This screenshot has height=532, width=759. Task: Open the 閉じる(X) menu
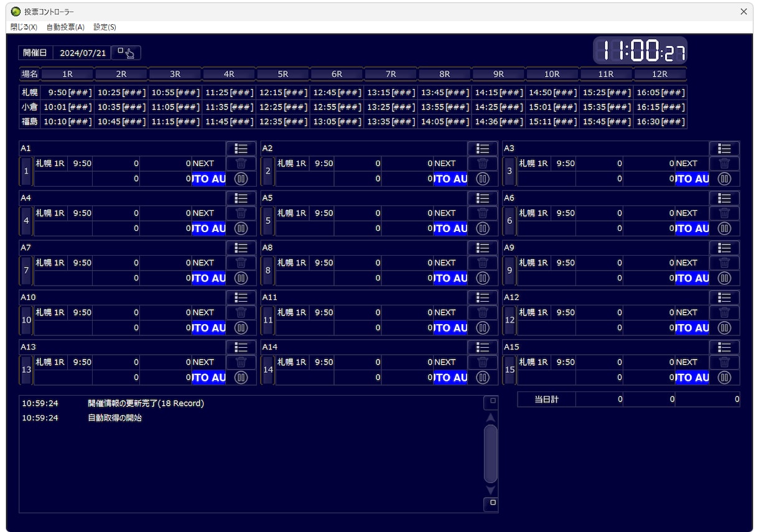(x=24, y=27)
